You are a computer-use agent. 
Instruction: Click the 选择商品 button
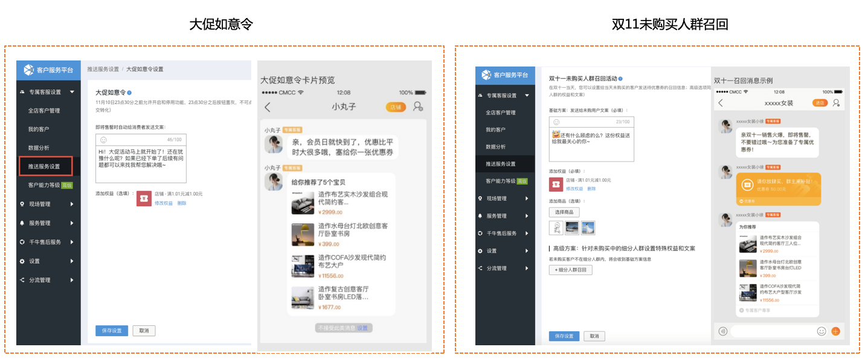point(564,212)
